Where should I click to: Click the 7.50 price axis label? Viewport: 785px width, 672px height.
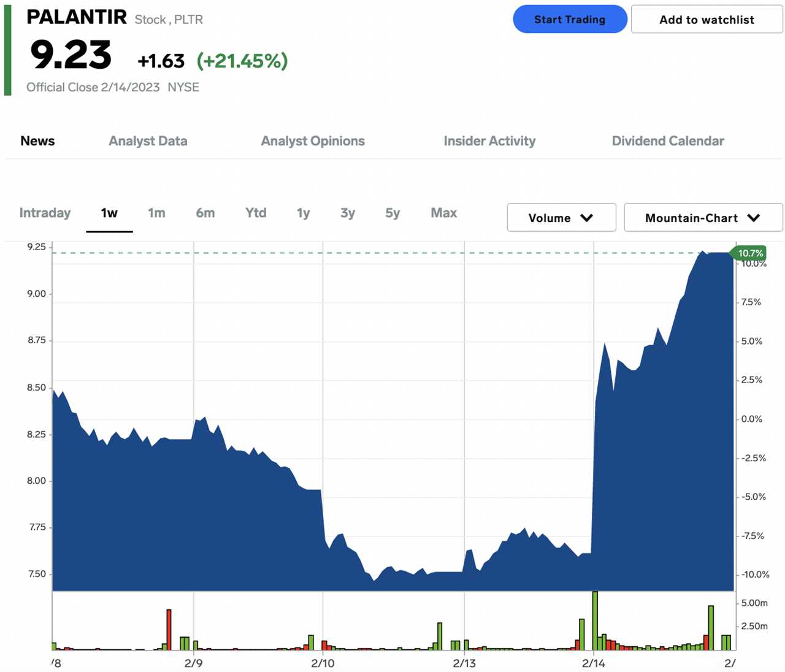(x=36, y=574)
